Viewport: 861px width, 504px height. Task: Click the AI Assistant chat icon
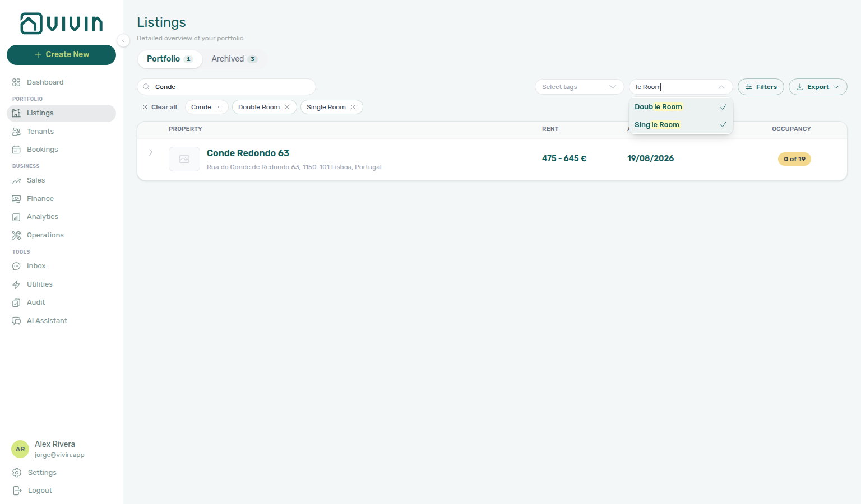[x=16, y=321]
